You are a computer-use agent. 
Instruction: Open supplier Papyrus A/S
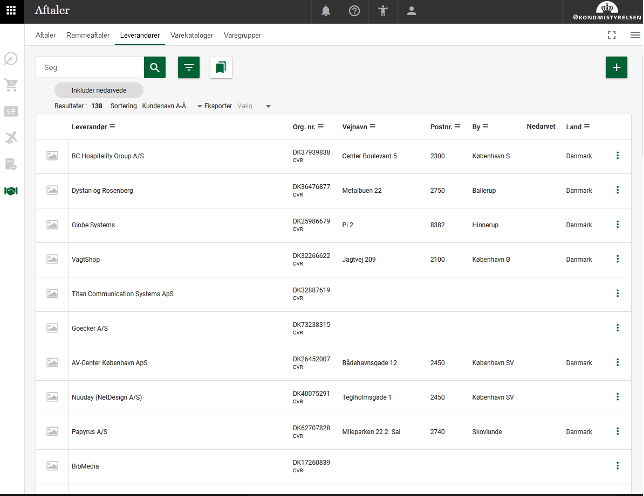pos(89,432)
